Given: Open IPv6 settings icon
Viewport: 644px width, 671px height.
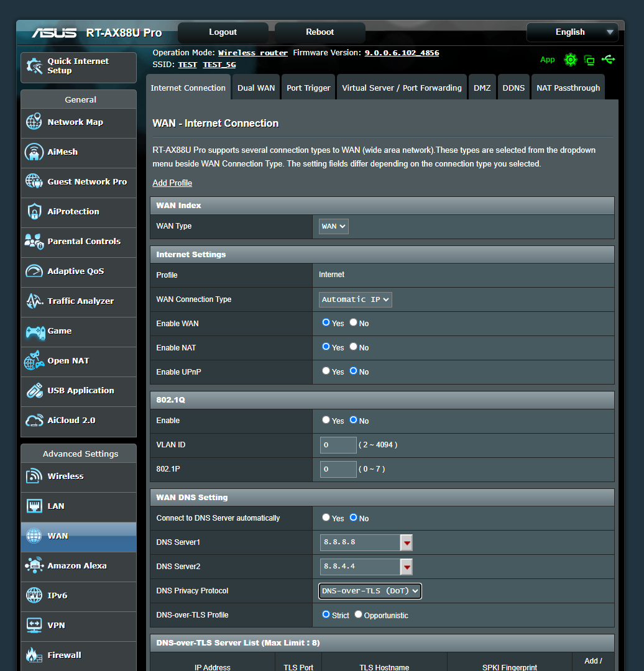Looking at the screenshot, I should pos(34,595).
